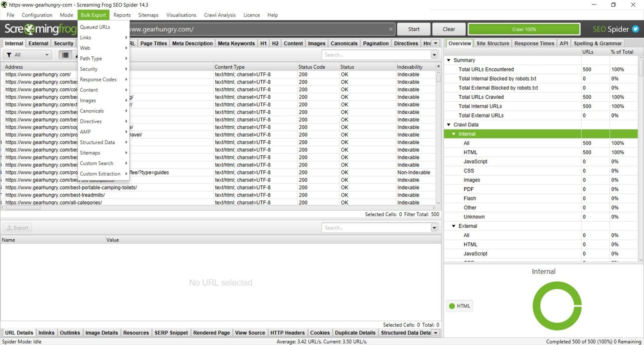Open the All filter dropdown

pyautogui.click(x=27, y=55)
